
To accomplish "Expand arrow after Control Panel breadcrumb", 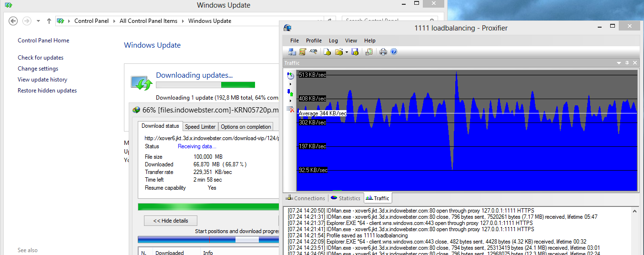I will coord(114,21).
